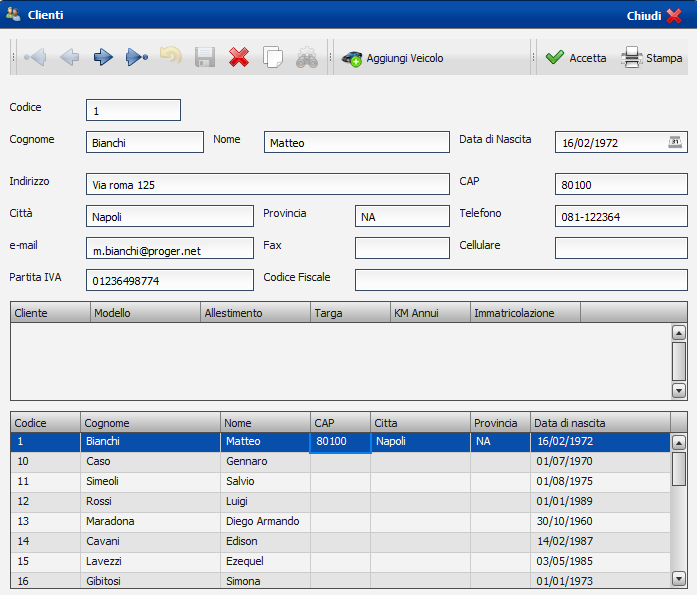Click the empty Fax field

pos(402,248)
